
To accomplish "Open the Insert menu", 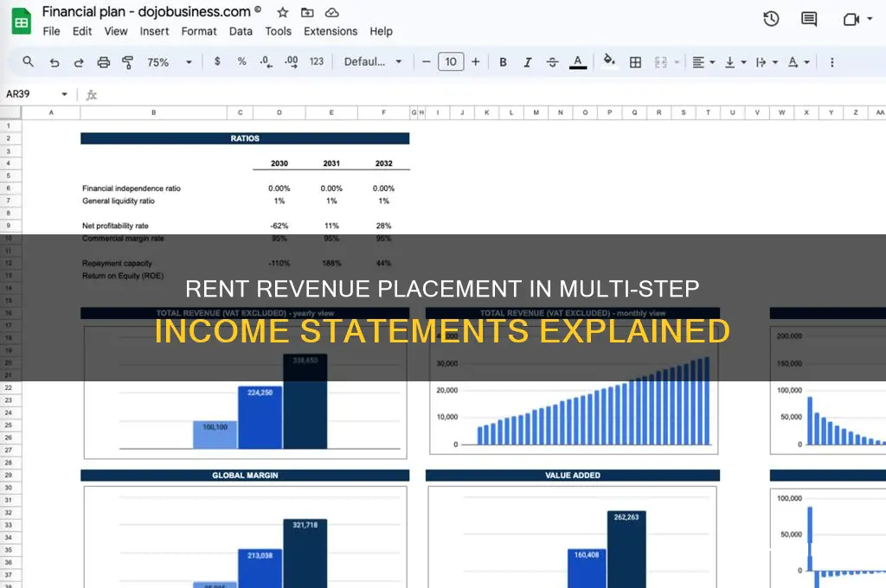I will [x=154, y=32].
